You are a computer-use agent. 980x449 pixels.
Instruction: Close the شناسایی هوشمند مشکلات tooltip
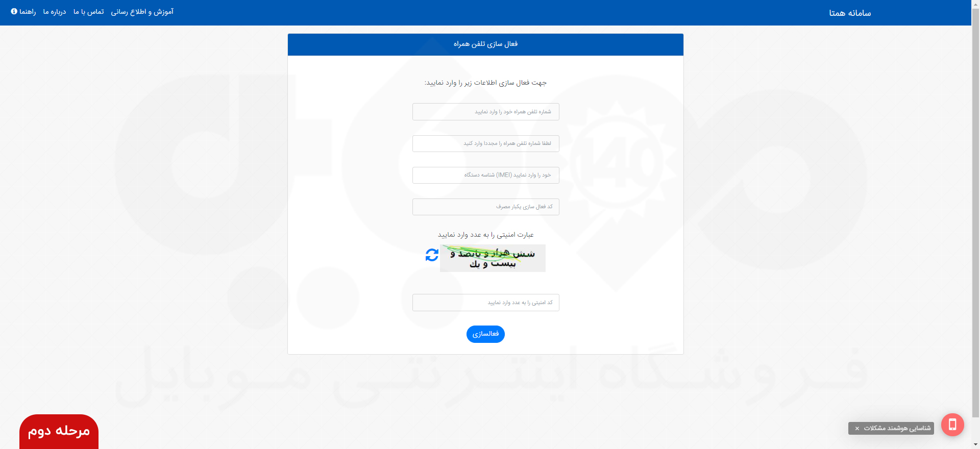[x=857, y=429]
